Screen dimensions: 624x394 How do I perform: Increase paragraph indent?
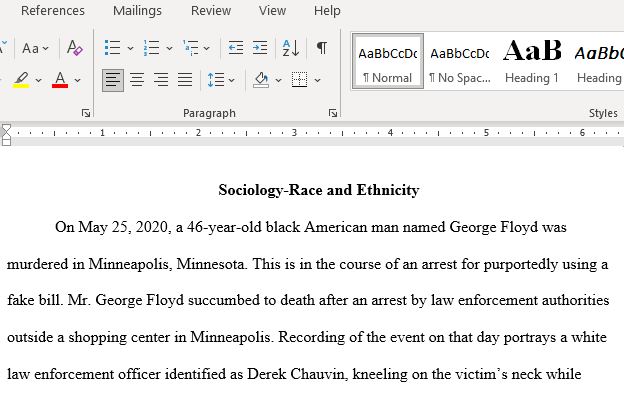pyautogui.click(x=260, y=48)
